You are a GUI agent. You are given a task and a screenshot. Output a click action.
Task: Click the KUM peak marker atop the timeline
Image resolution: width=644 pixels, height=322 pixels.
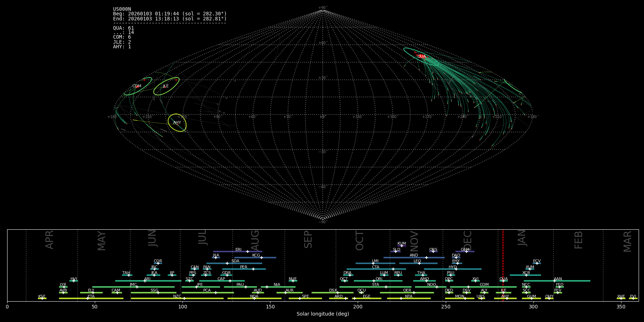[x=401, y=246]
